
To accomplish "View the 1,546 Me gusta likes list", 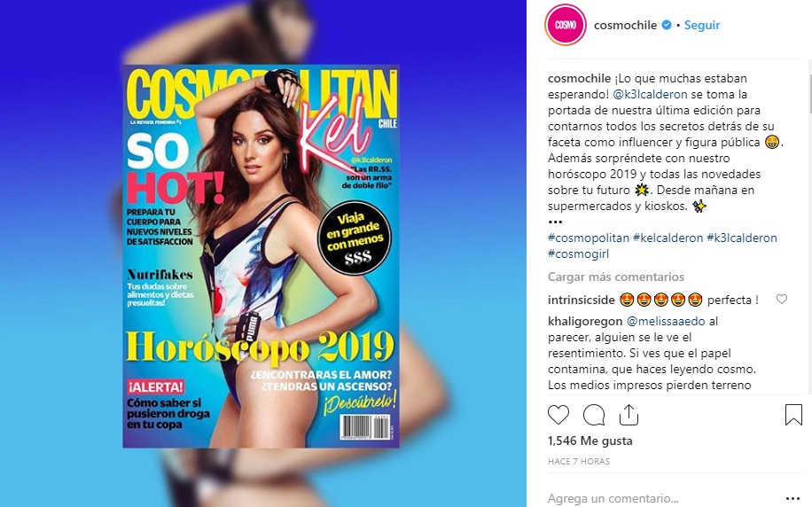I will click(589, 441).
